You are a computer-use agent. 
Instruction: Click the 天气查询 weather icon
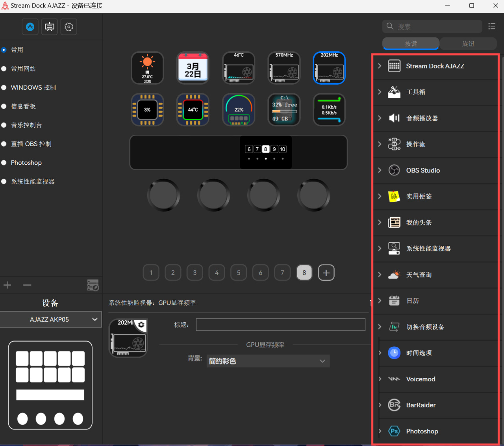(x=394, y=275)
